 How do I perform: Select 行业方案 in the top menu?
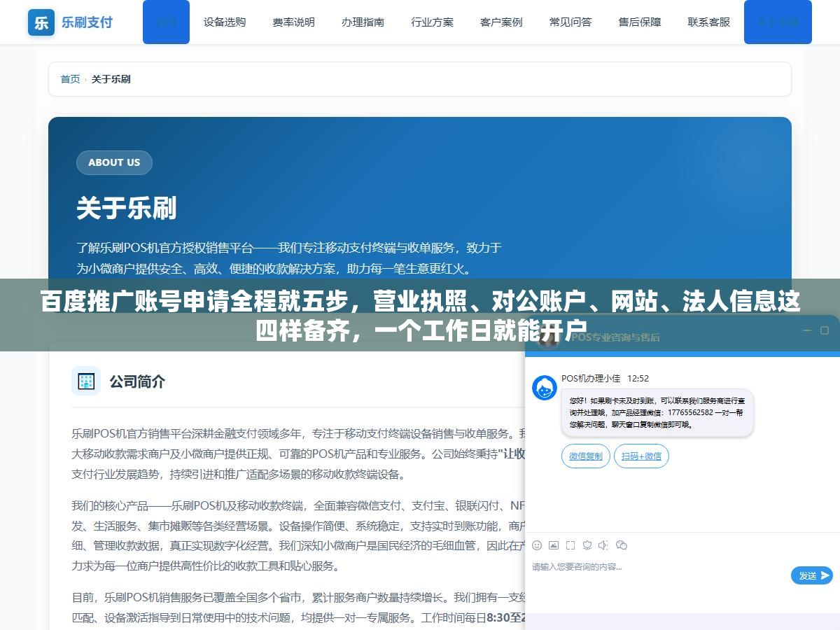pyautogui.click(x=432, y=22)
